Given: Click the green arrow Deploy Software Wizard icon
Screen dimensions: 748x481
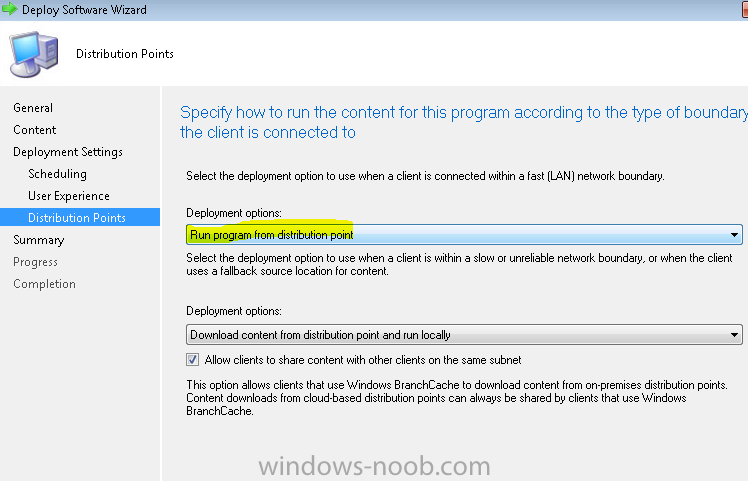Looking at the screenshot, I should pyautogui.click(x=10, y=9).
